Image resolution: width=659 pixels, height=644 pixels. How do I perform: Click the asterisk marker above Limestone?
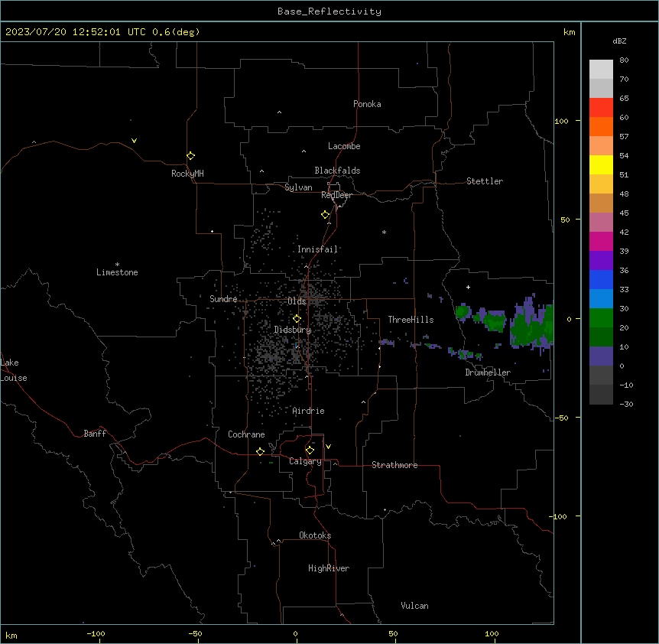pos(117,264)
